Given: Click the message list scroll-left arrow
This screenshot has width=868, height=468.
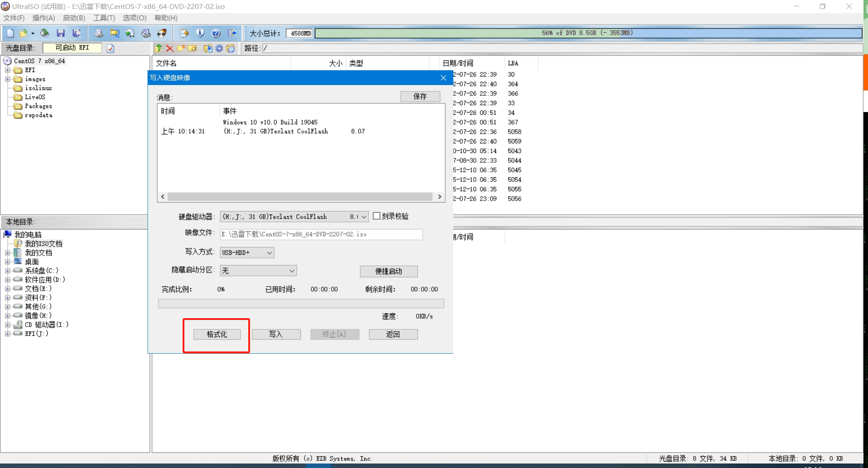Looking at the screenshot, I should [x=163, y=197].
